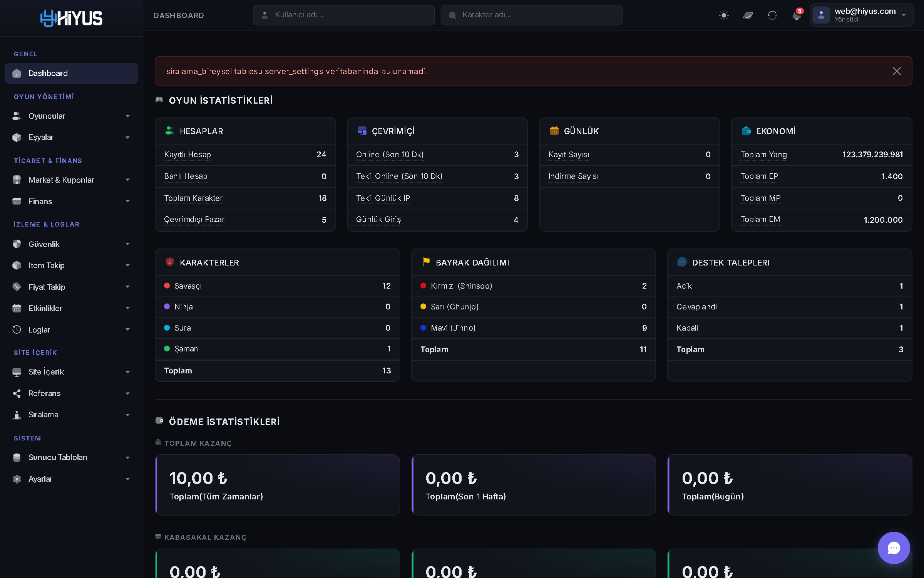Click the Fiyat Takip tag icon
Screen dimensions: 924x578
click(x=17, y=287)
